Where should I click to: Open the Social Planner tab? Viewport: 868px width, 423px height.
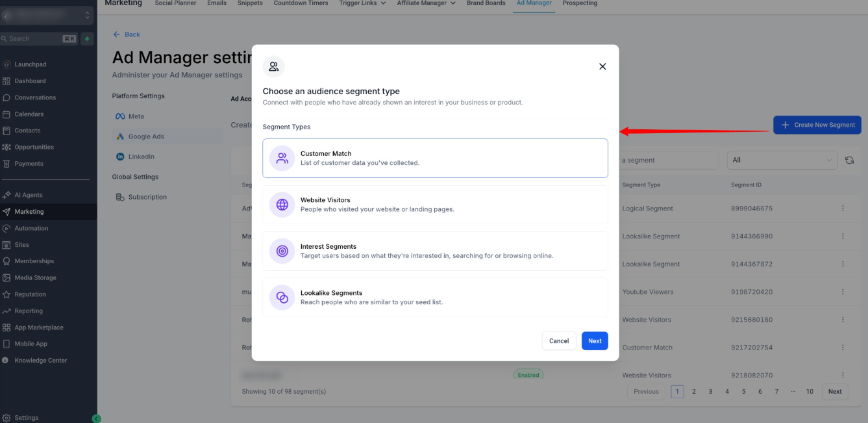coord(175,3)
